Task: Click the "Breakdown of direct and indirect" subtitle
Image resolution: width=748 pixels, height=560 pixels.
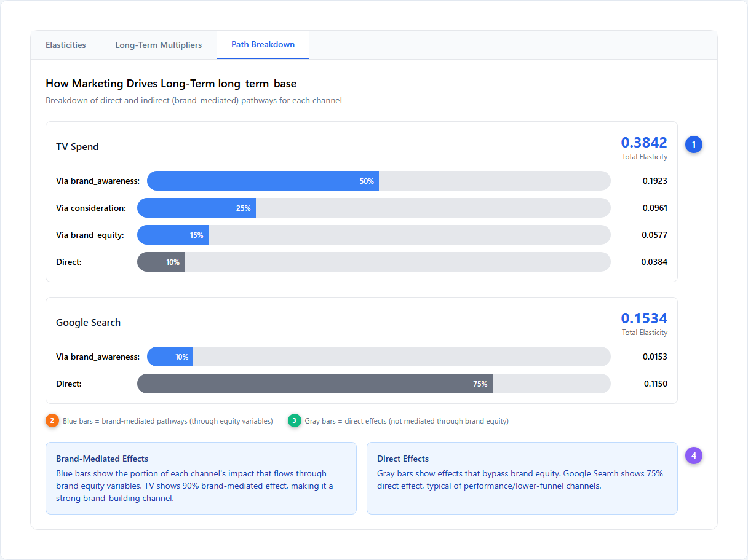Action: click(x=194, y=100)
